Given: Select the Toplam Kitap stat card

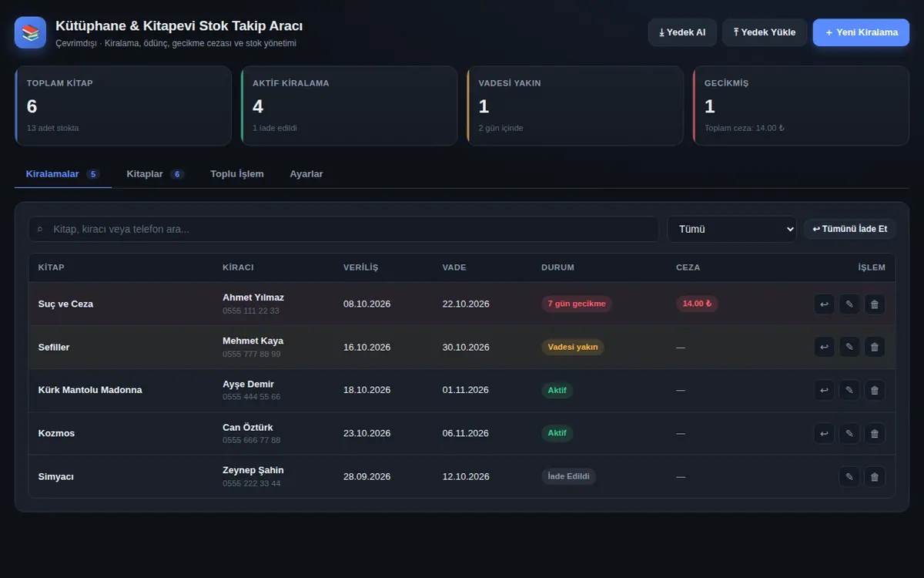Looking at the screenshot, I should click(123, 106).
